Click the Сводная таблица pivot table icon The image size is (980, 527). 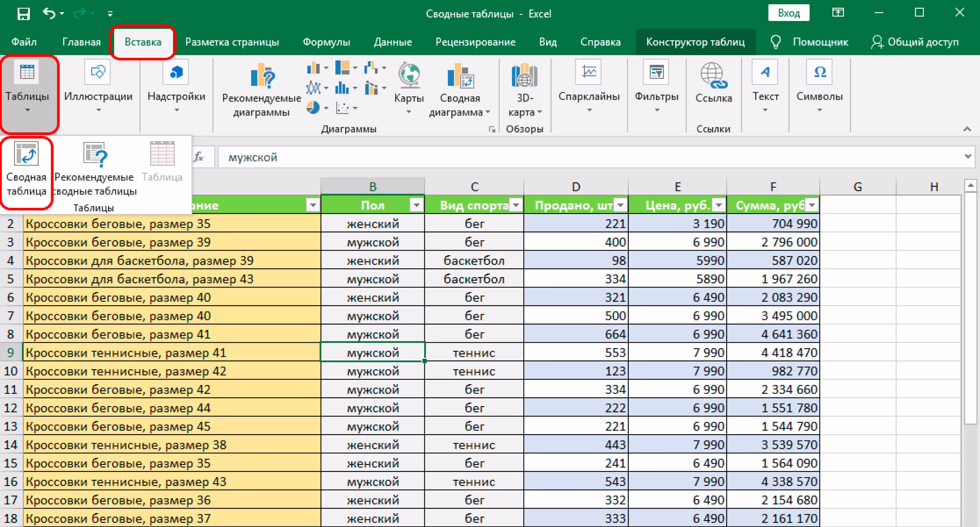coord(26,154)
